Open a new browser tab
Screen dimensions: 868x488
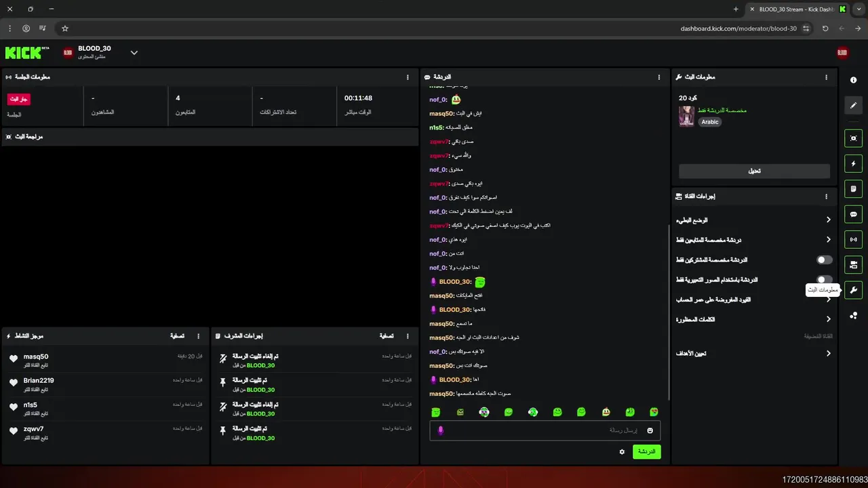click(x=736, y=9)
